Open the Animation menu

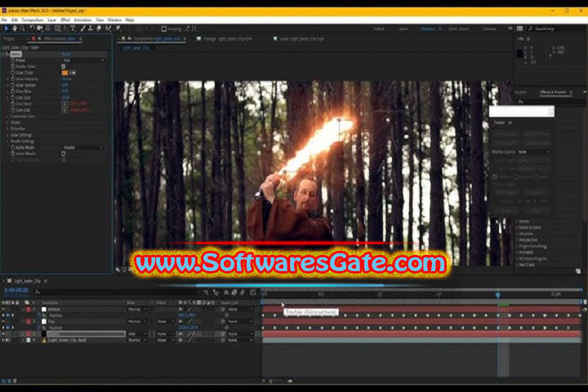tap(82, 20)
